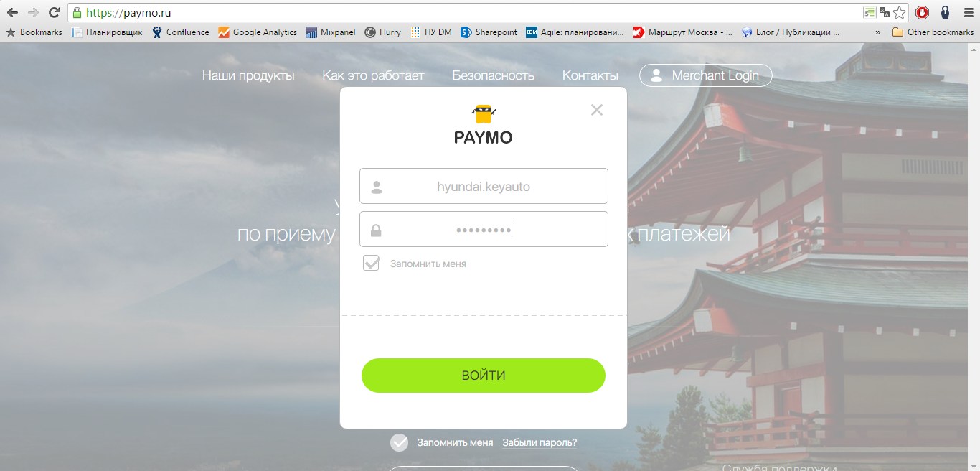Open the ПУ DM bookmark
The width and height of the screenshot is (980, 471).
point(431,32)
